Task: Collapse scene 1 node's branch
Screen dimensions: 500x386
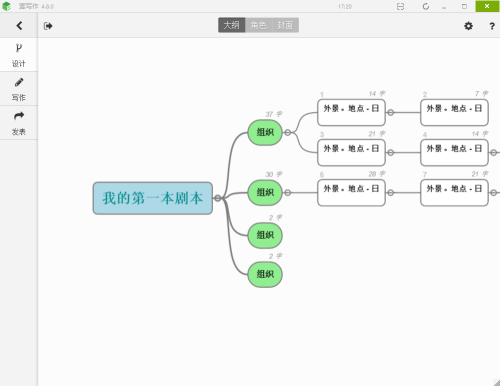Action: (390, 112)
